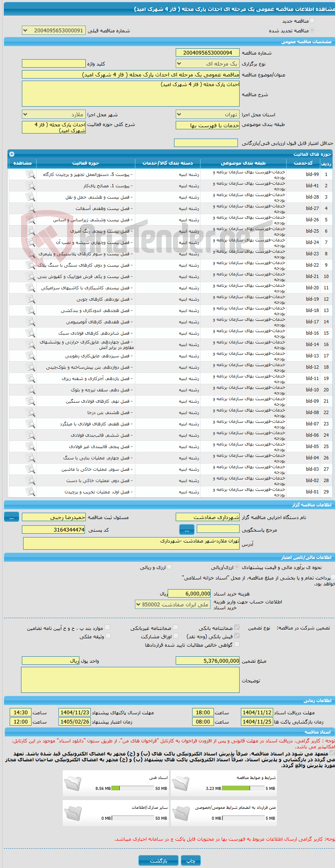The image size is (335, 868).
Task: Click ردیف column header
Action: 326,163
